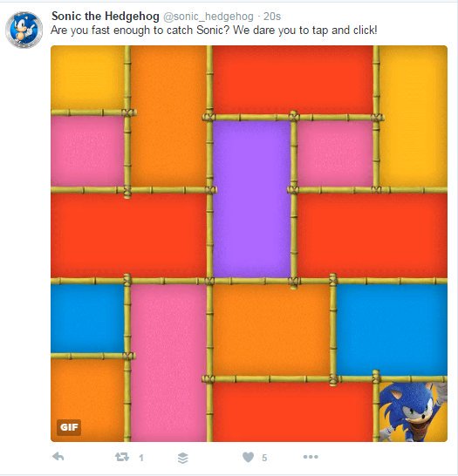458x476 pixels.
Task: Click the tweet text about catching Sonic
Action: click(214, 30)
